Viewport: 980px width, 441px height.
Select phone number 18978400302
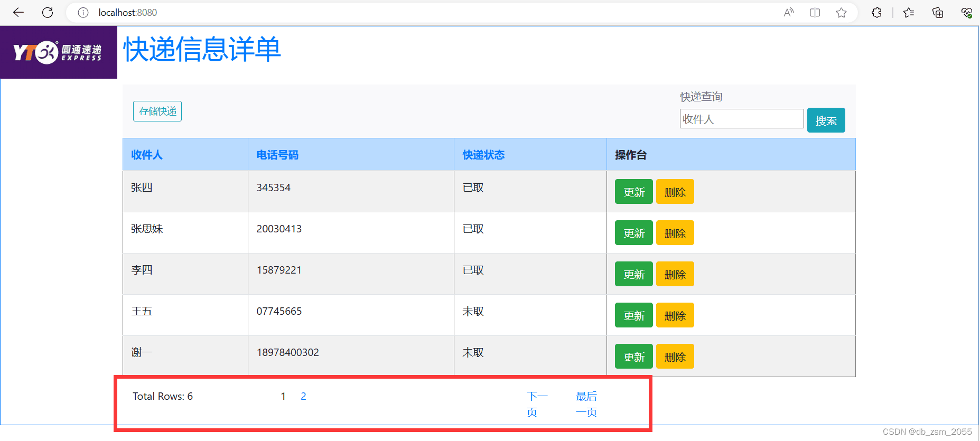coord(288,352)
